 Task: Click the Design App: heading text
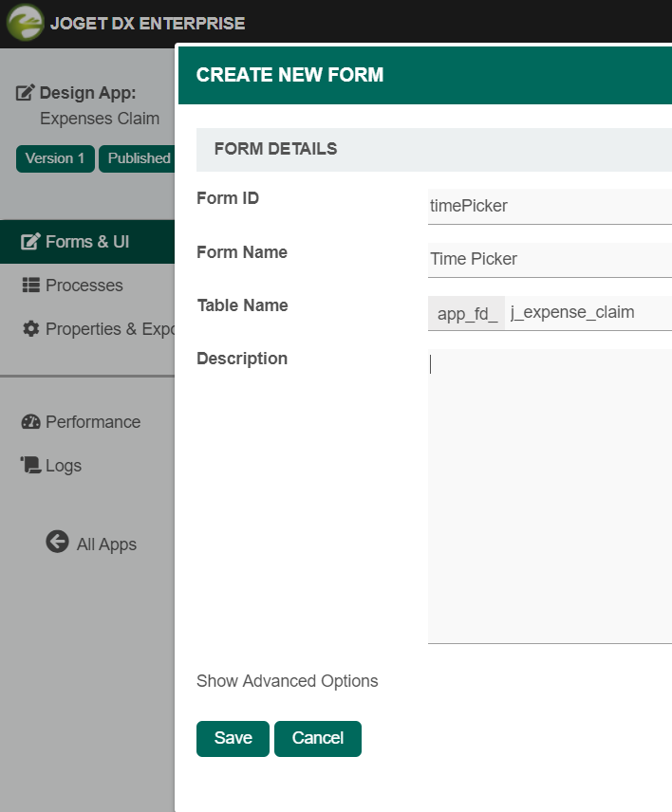[87, 93]
